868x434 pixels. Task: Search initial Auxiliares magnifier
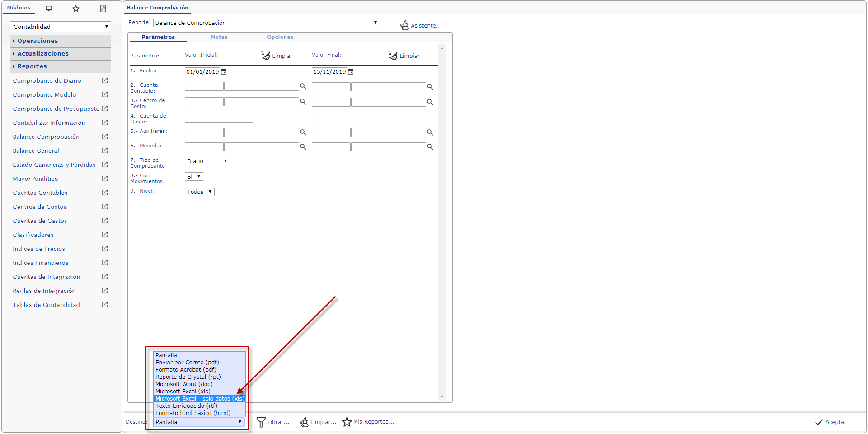[303, 132]
